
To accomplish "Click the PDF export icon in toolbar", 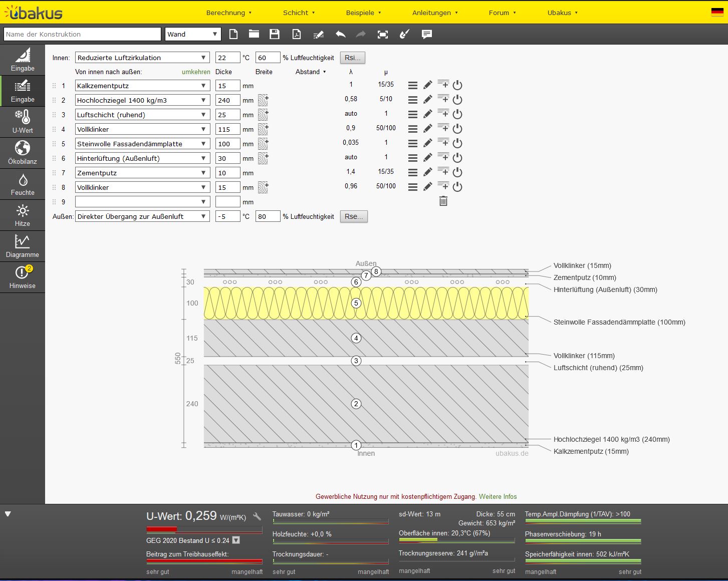I will (297, 34).
